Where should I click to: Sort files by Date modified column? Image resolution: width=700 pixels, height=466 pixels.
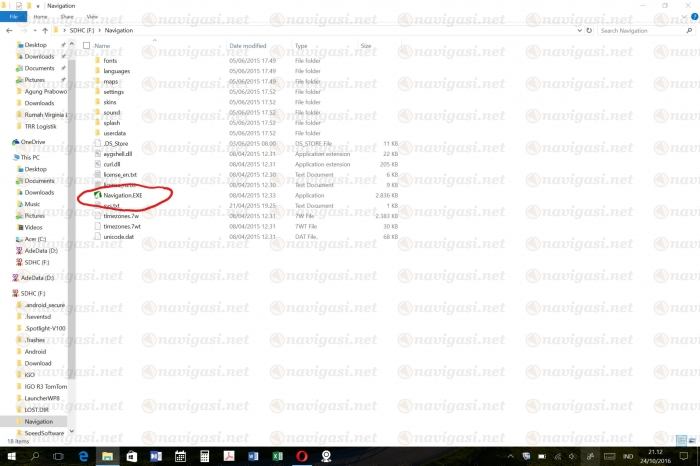pyautogui.click(x=248, y=46)
